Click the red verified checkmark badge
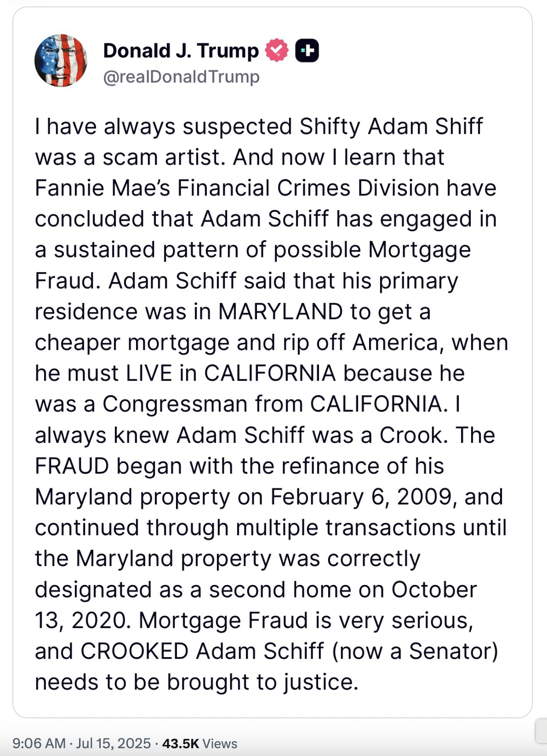547x756 pixels. 277,51
